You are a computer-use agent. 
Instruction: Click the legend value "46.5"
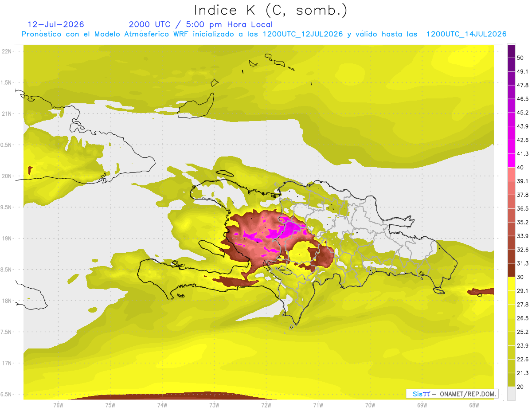[522, 99]
